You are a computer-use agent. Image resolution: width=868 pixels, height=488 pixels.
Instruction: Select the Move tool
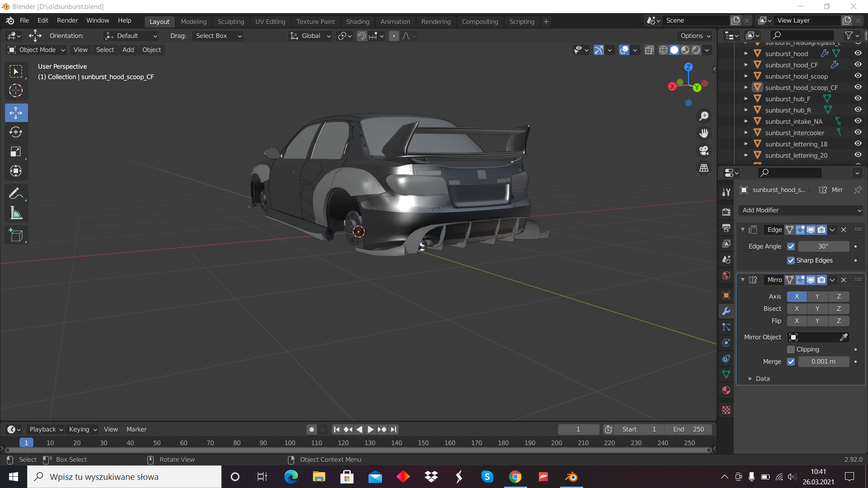pos(16,113)
